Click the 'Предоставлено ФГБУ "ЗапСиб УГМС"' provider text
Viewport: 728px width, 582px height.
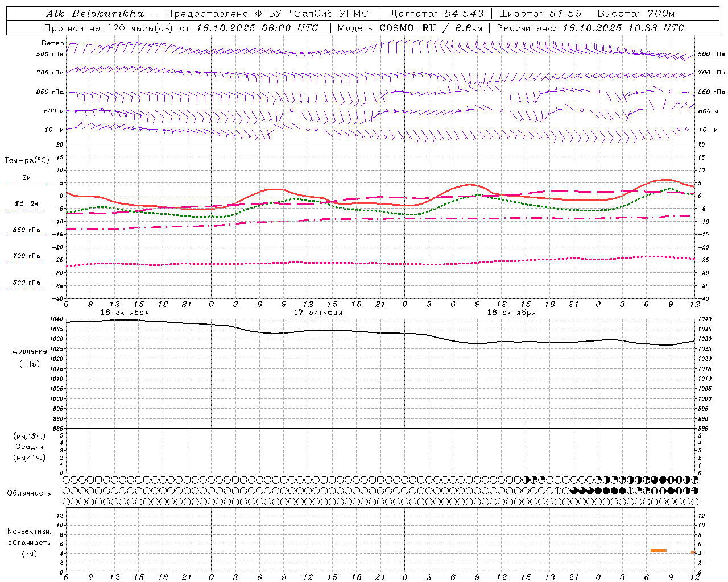coord(270,14)
